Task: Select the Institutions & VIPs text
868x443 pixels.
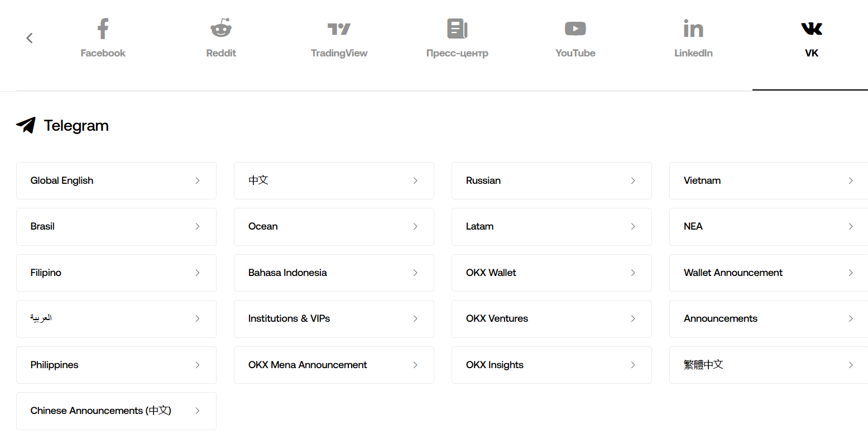Action: pyautogui.click(x=289, y=318)
